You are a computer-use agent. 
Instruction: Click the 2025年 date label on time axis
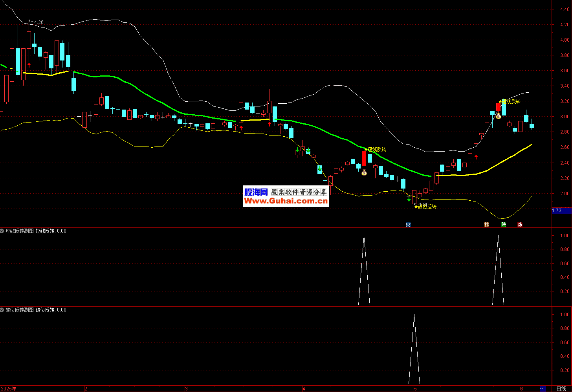point(9,389)
